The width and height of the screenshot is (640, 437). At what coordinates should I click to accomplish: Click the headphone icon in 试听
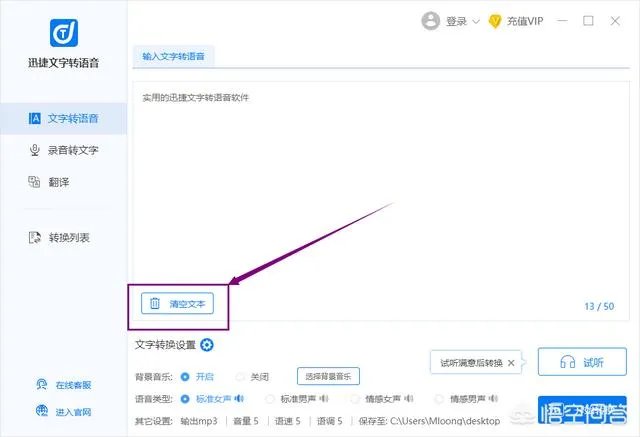click(568, 362)
